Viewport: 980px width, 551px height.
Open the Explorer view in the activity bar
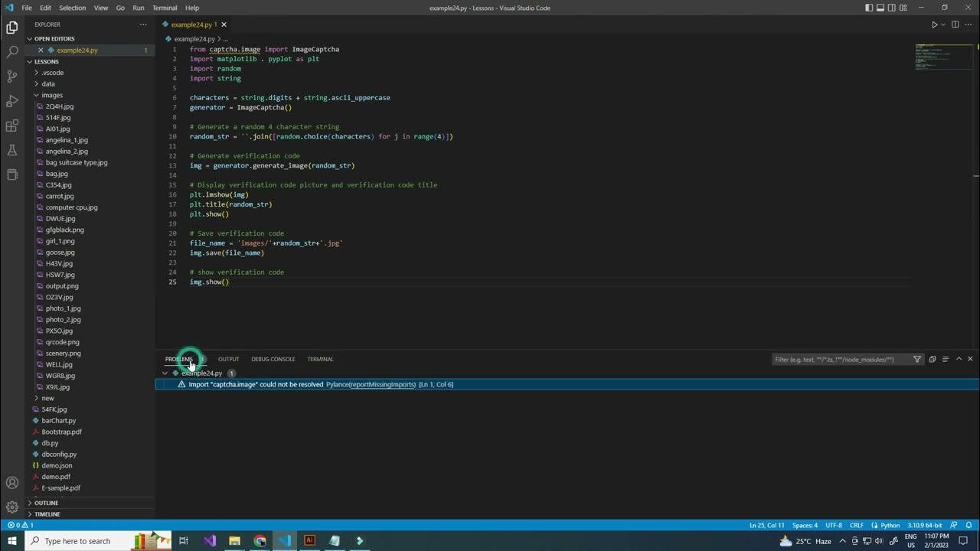11,28
